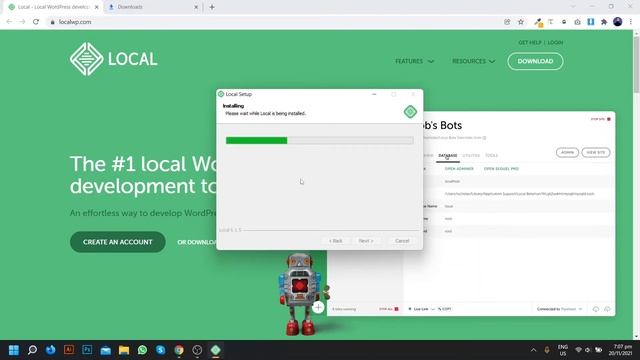
Task: Click the blue bookmark extension icon
Action: pos(591,22)
